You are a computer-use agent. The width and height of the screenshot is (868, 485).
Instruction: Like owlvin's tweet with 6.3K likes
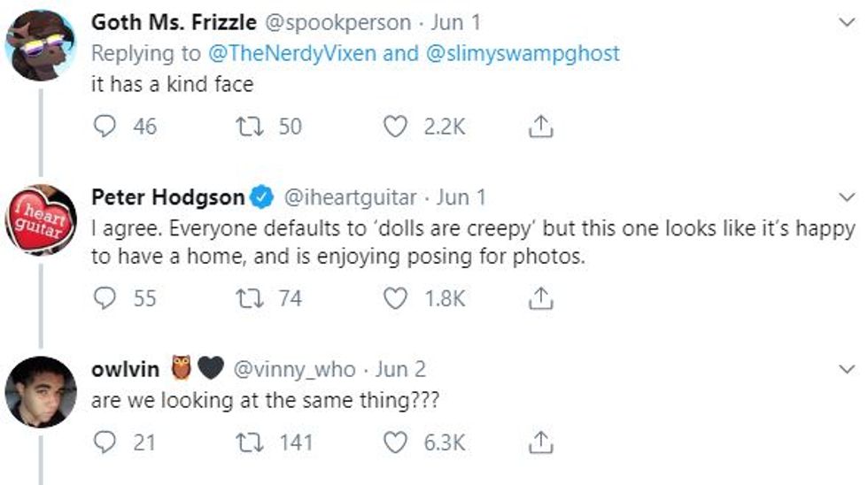pos(395,442)
